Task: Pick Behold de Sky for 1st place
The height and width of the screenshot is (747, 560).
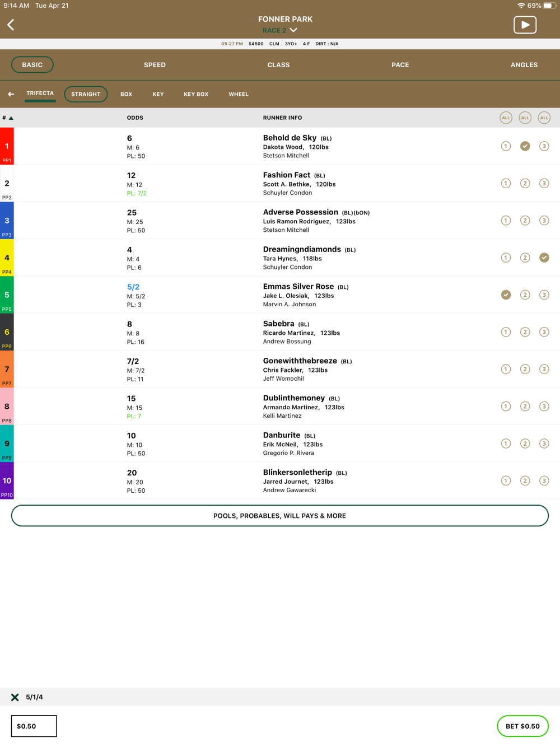Action: click(506, 146)
